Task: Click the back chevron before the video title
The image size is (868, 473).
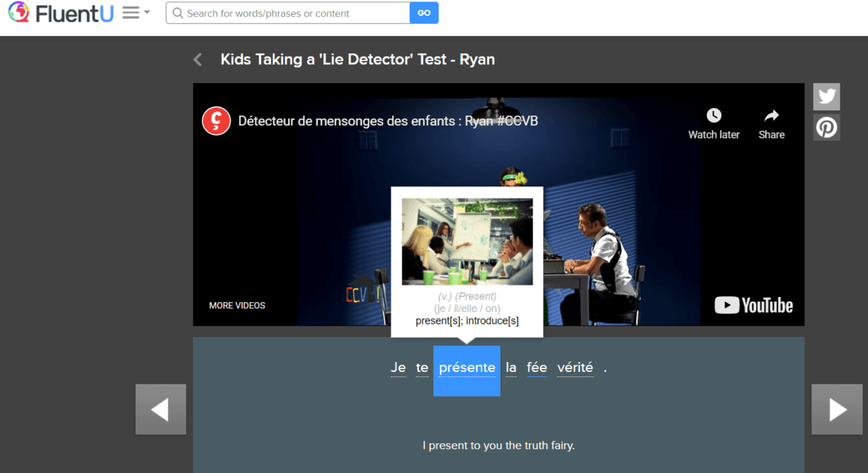Action: (197, 59)
